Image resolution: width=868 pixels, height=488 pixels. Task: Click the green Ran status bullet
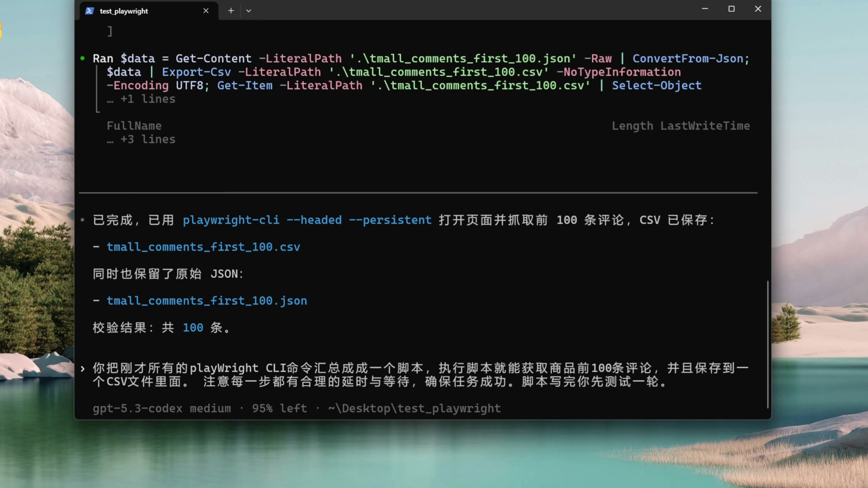click(83, 58)
